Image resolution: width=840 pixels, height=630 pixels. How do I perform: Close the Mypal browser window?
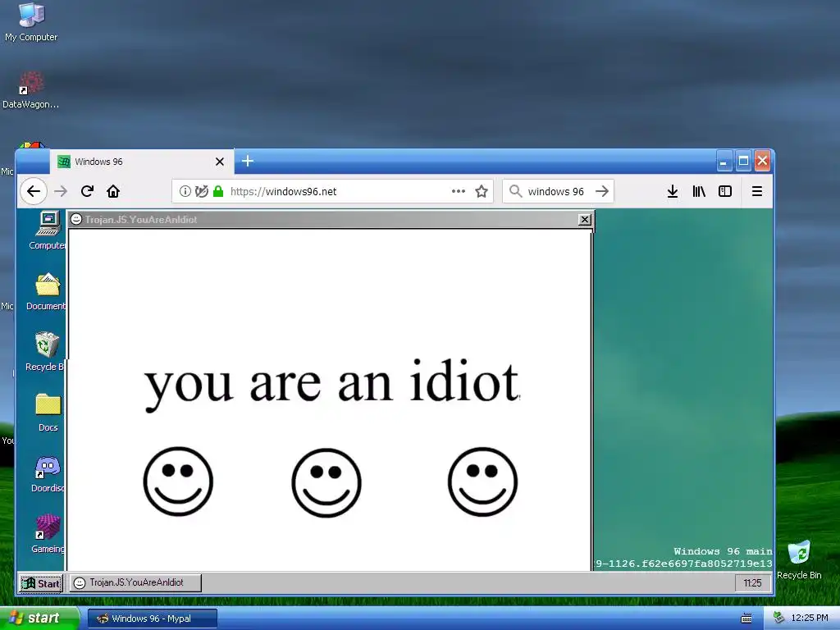pos(762,161)
